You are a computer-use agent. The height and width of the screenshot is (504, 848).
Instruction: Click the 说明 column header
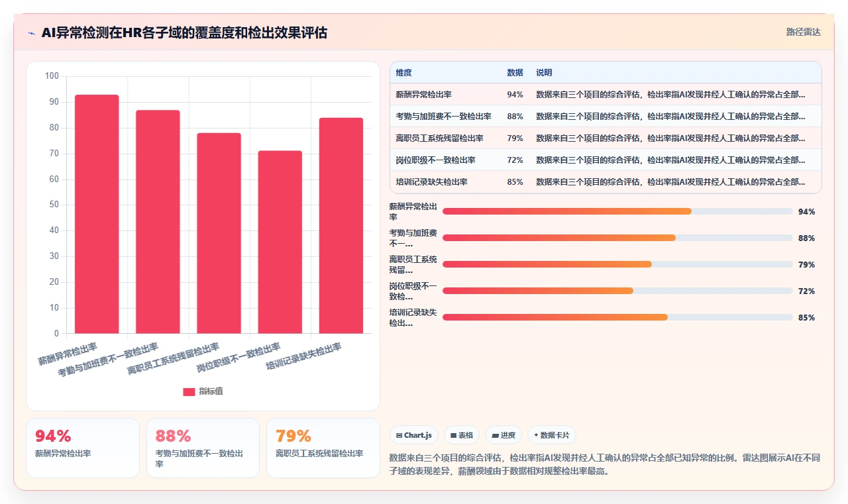point(544,73)
